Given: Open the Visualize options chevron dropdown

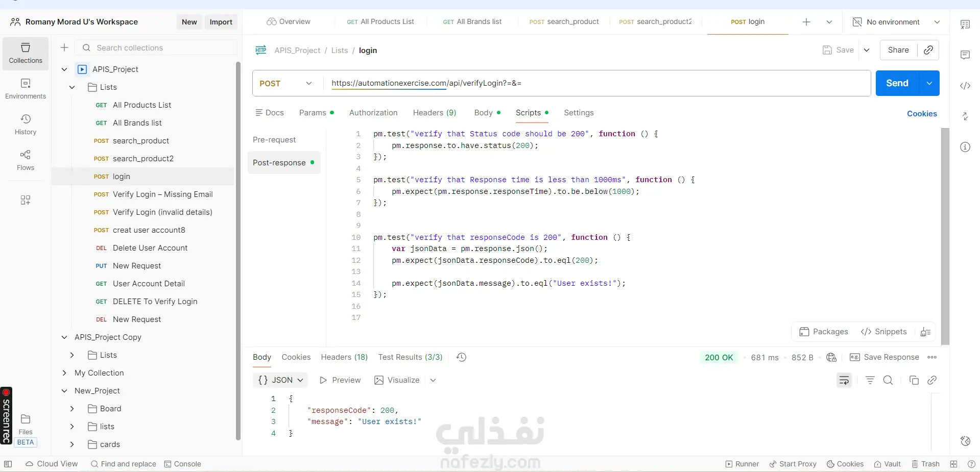Looking at the screenshot, I should pyautogui.click(x=433, y=380).
